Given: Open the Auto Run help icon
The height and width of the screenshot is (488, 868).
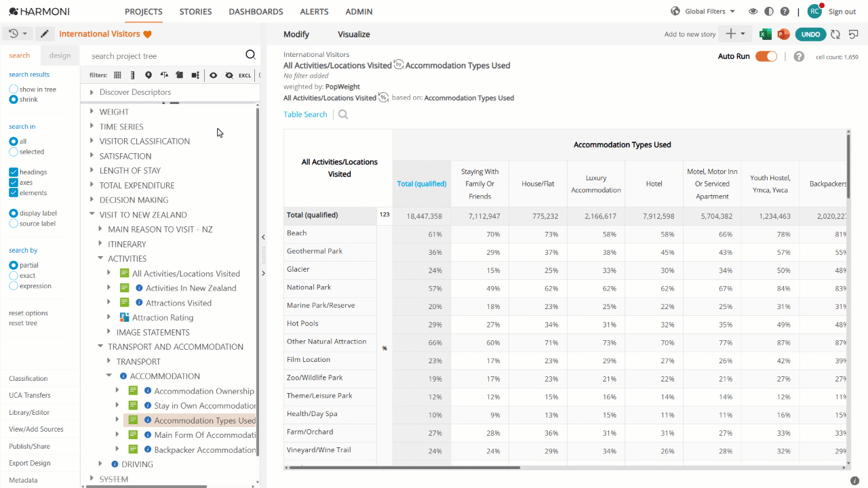Looking at the screenshot, I should 799,56.
